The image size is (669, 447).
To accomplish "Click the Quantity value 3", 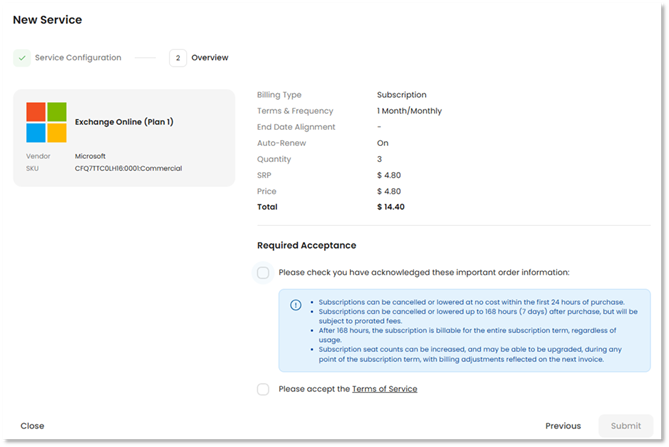I will [x=379, y=159].
